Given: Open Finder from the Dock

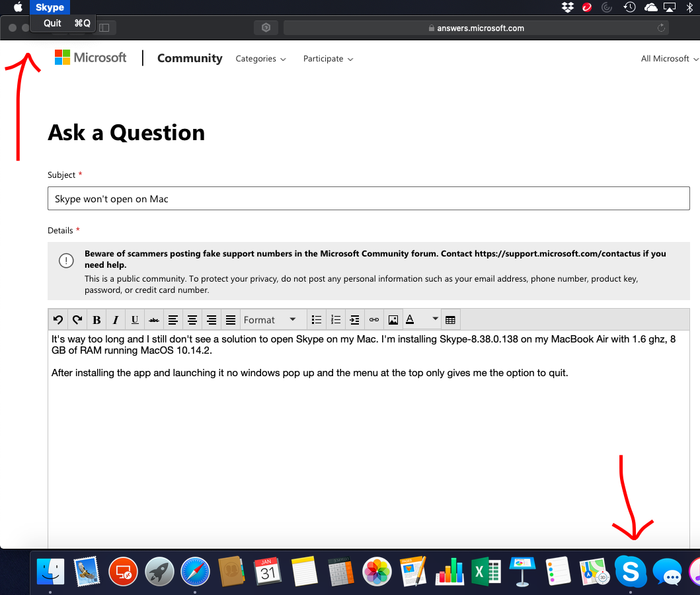Looking at the screenshot, I should click(x=50, y=571).
